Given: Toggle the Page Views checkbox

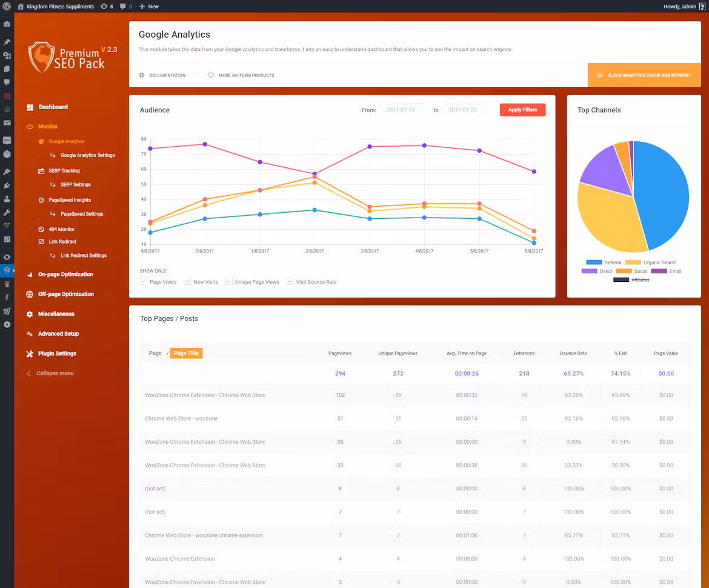Looking at the screenshot, I should coord(144,281).
